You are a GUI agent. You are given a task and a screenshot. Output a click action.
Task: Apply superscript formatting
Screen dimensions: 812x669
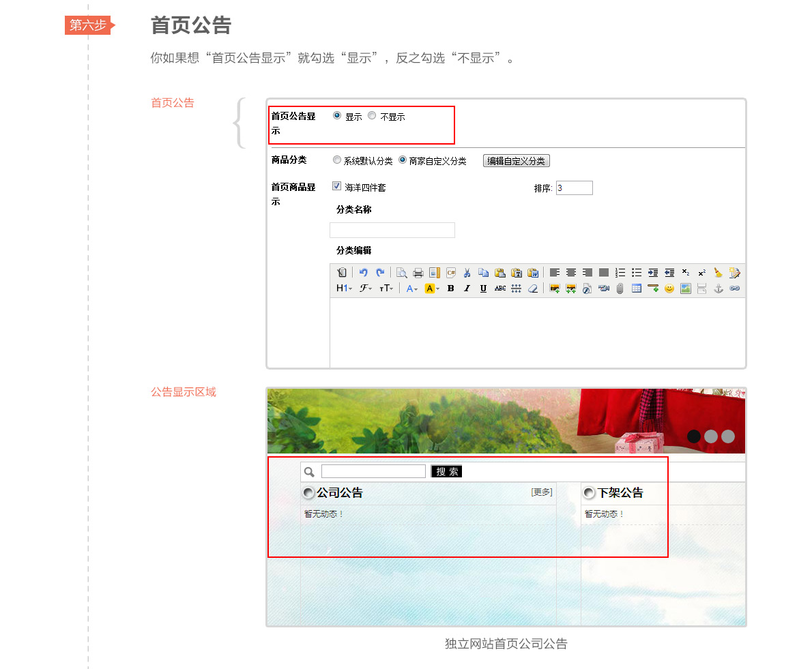[702, 273]
